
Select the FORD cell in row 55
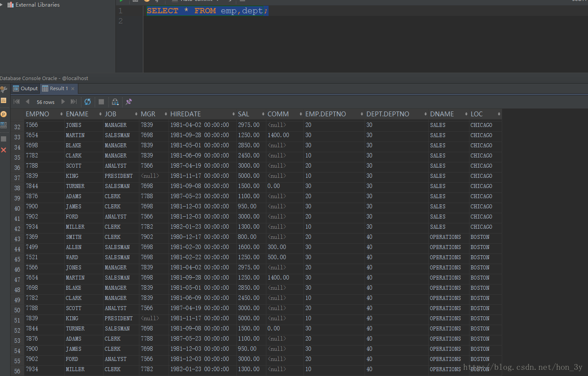pos(72,359)
